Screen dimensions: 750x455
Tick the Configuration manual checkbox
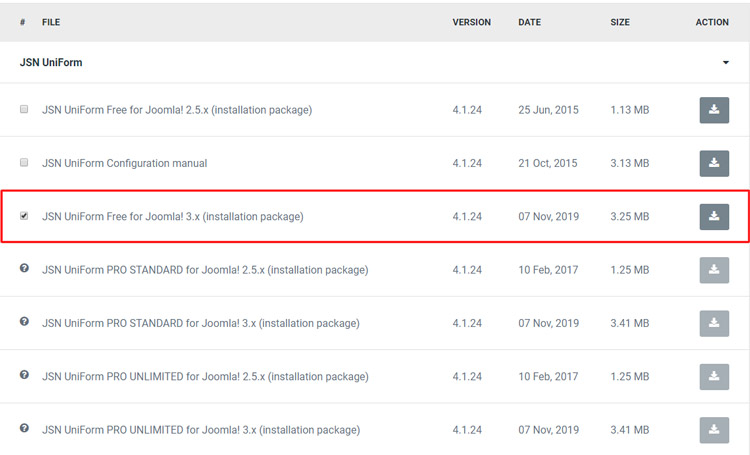tap(24, 163)
